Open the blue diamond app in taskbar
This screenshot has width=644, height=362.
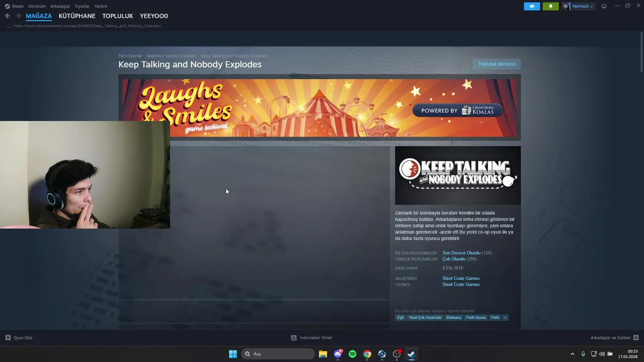(x=382, y=354)
